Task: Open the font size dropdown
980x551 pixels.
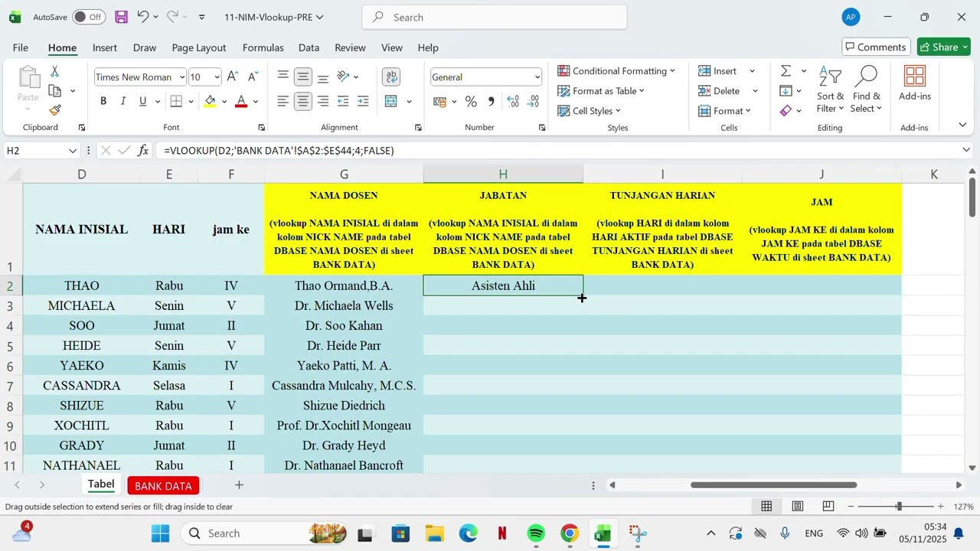Action: point(217,77)
